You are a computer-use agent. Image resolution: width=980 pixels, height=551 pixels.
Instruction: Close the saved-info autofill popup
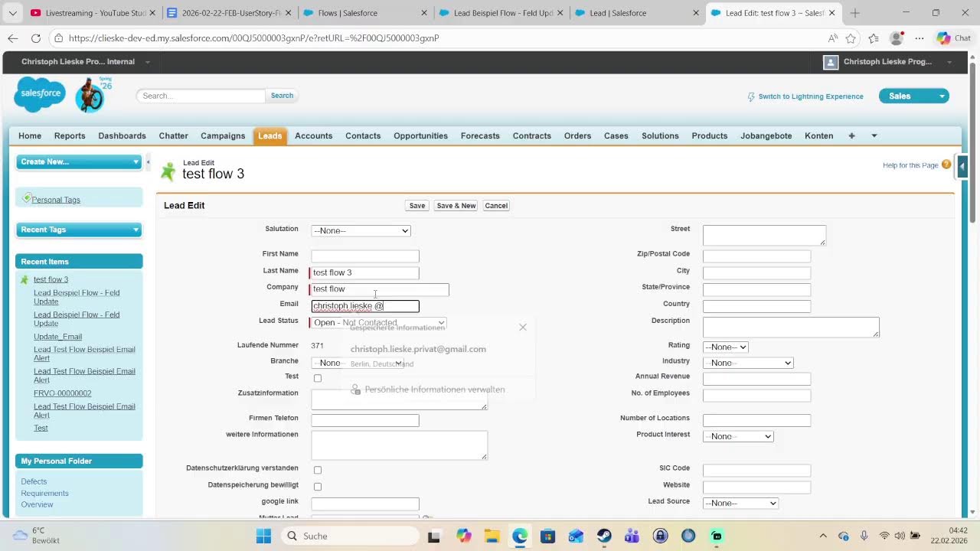[x=523, y=328]
